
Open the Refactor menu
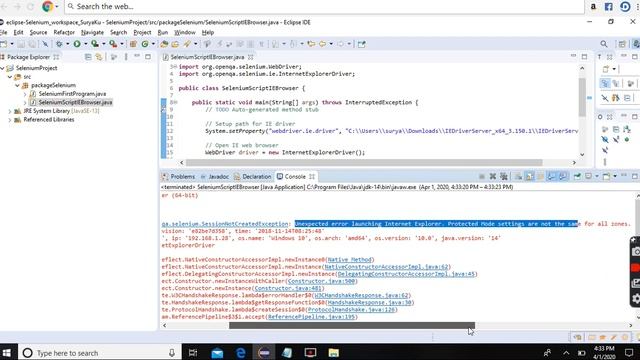pos(64,32)
